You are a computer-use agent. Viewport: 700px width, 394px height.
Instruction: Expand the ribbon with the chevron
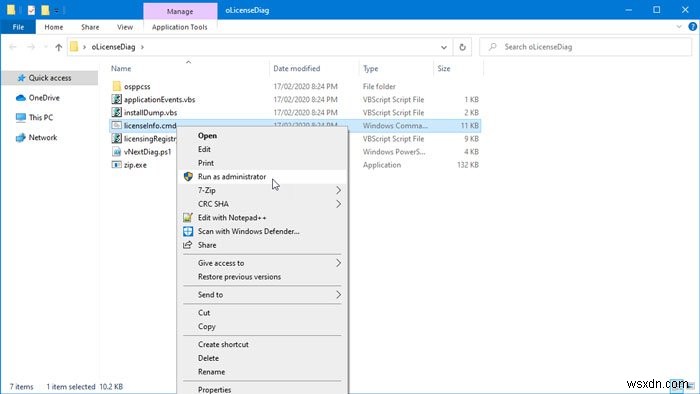pyautogui.click(x=679, y=27)
